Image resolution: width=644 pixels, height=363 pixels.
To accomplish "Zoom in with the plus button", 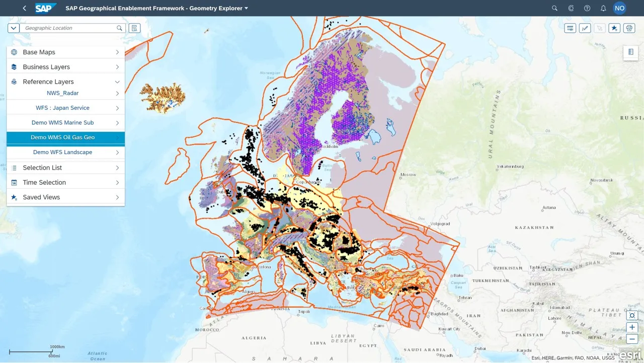I will (x=632, y=327).
